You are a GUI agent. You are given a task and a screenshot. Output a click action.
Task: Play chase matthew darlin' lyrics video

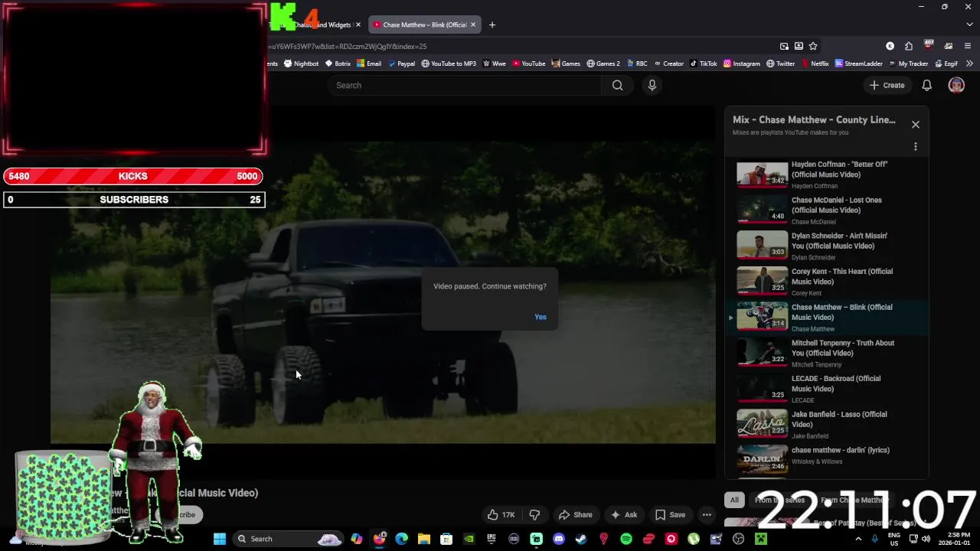[x=827, y=460]
